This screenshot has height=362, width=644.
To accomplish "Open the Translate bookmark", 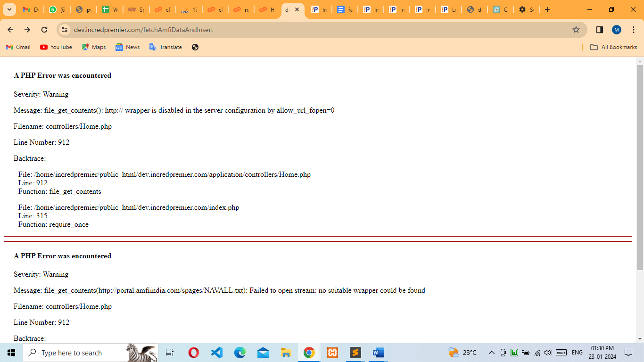I will [165, 47].
